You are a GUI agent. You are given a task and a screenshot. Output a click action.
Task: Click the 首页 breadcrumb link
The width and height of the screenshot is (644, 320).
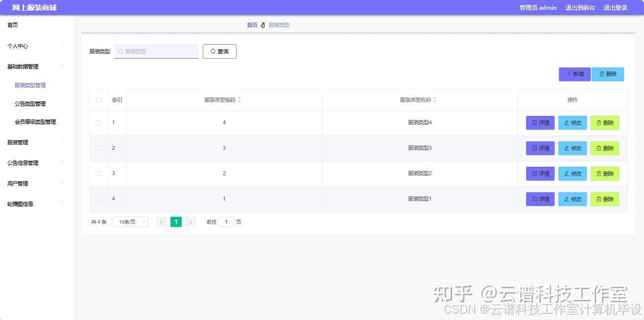pyautogui.click(x=252, y=25)
